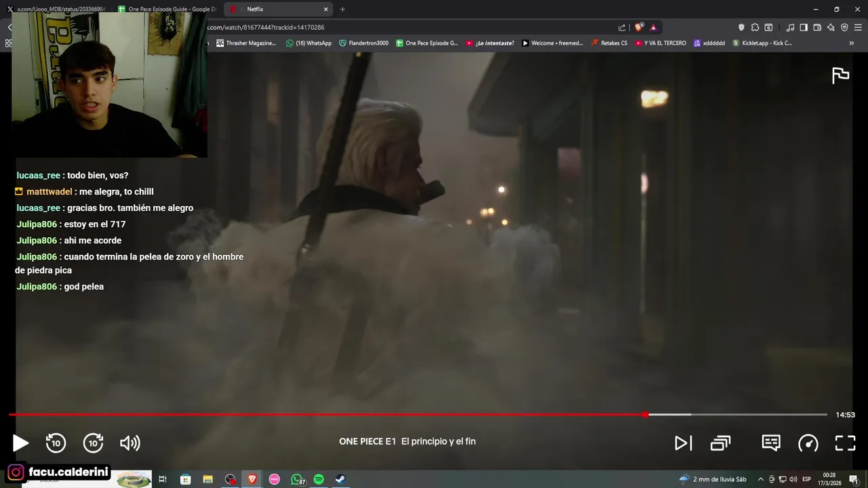Open the pink osu! taskbar icon

point(274,479)
